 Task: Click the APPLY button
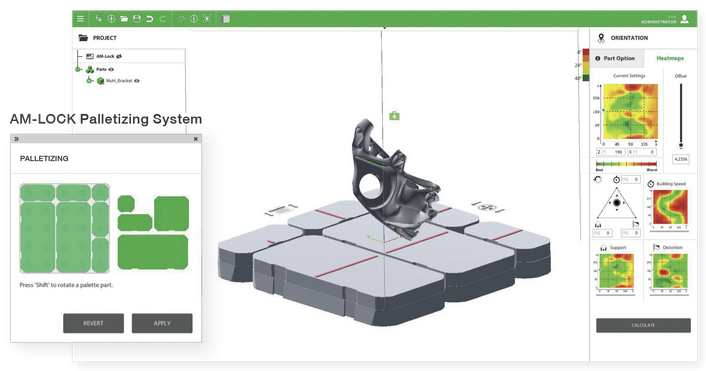(162, 323)
